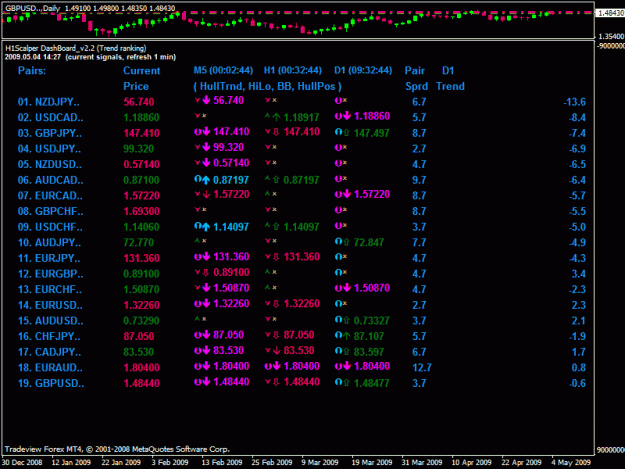Click the D1 down arrow in the EURCAD row

point(347,194)
